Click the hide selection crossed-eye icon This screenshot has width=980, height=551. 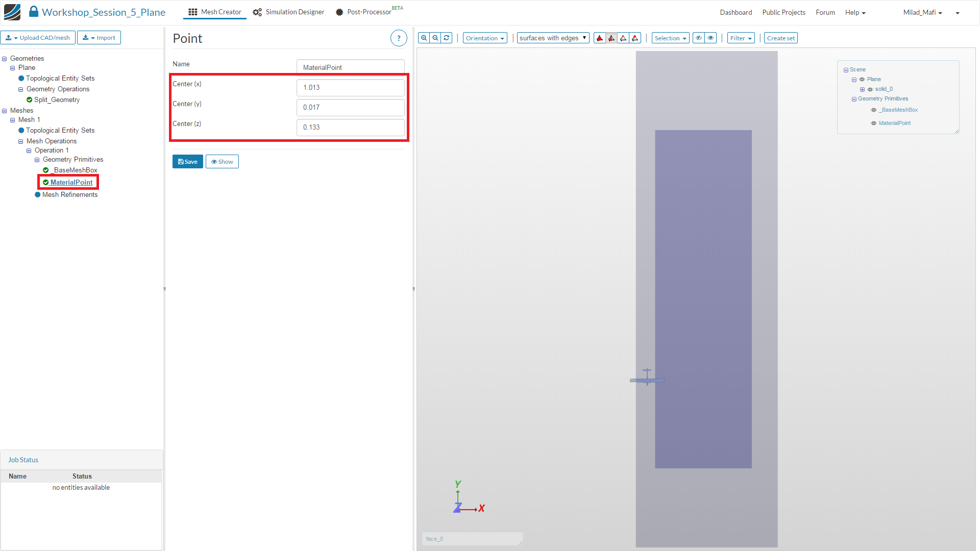tap(699, 38)
